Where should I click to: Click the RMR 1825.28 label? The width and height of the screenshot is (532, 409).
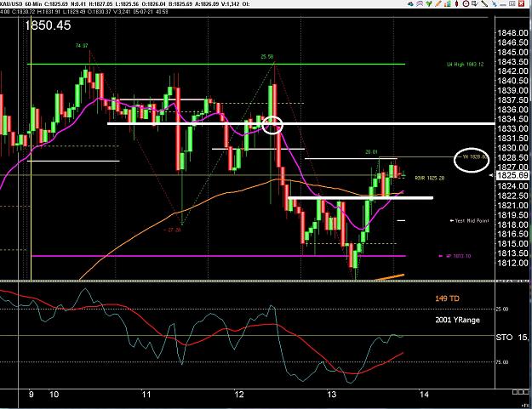click(x=430, y=178)
